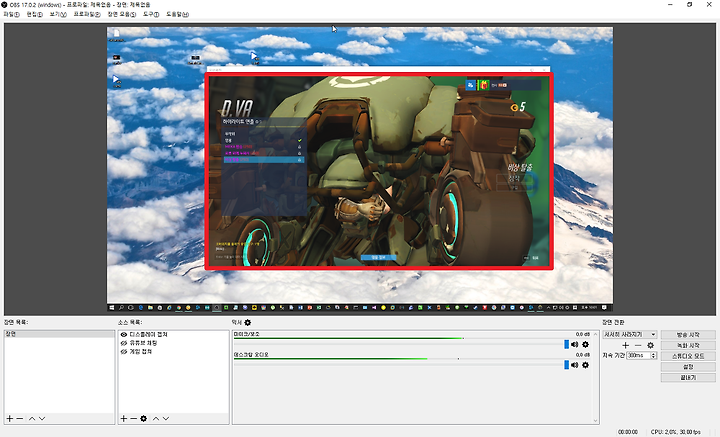Open the 믹서 settings gear

point(248,323)
